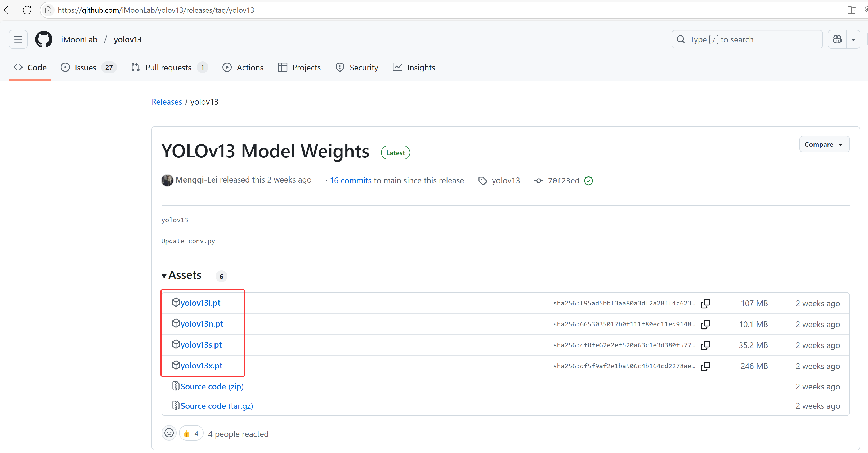Open the iMoonLab organization link
The height and width of the screenshot is (453, 868).
point(79,39)
